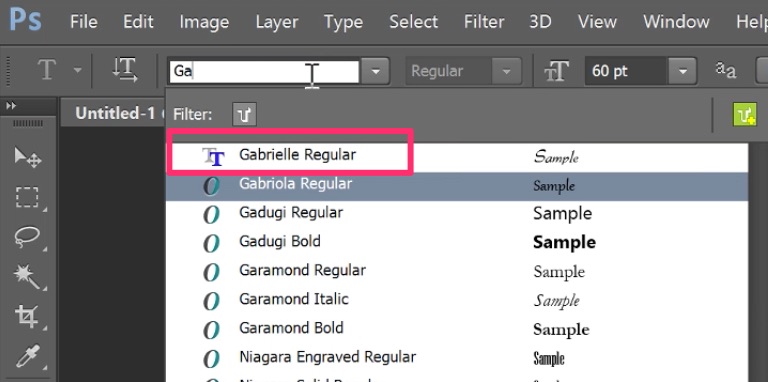The width and height of the screenshot is (768, 382).
Task: Open the font size dropdown arrow
Action: 682,71
